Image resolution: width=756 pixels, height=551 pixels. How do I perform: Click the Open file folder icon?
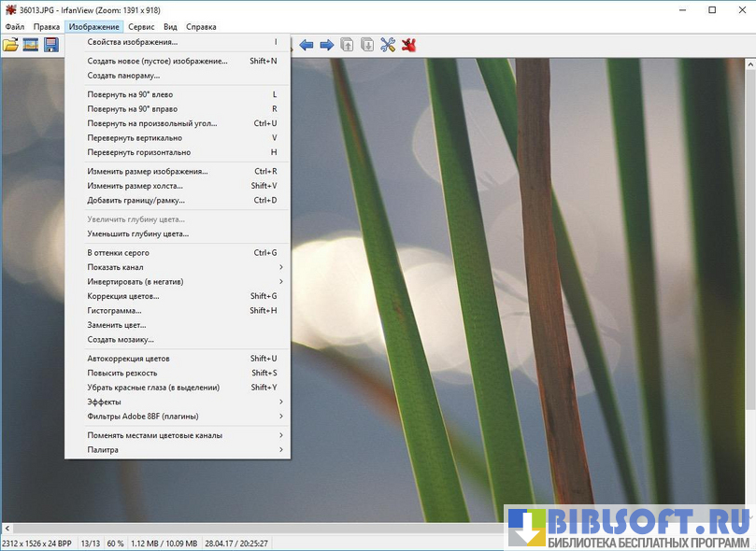pos(11,45)
